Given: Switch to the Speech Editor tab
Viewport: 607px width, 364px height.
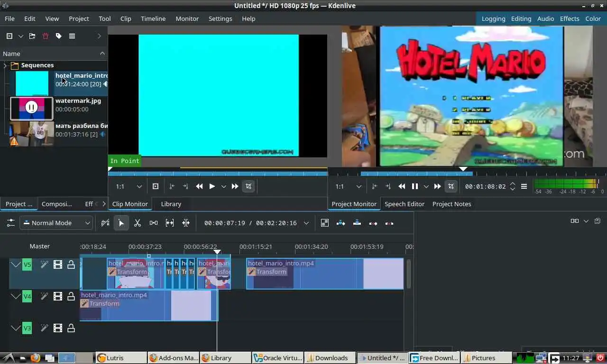Looking at the screenshot, I should pyautogui.click(x=405, y=204).
